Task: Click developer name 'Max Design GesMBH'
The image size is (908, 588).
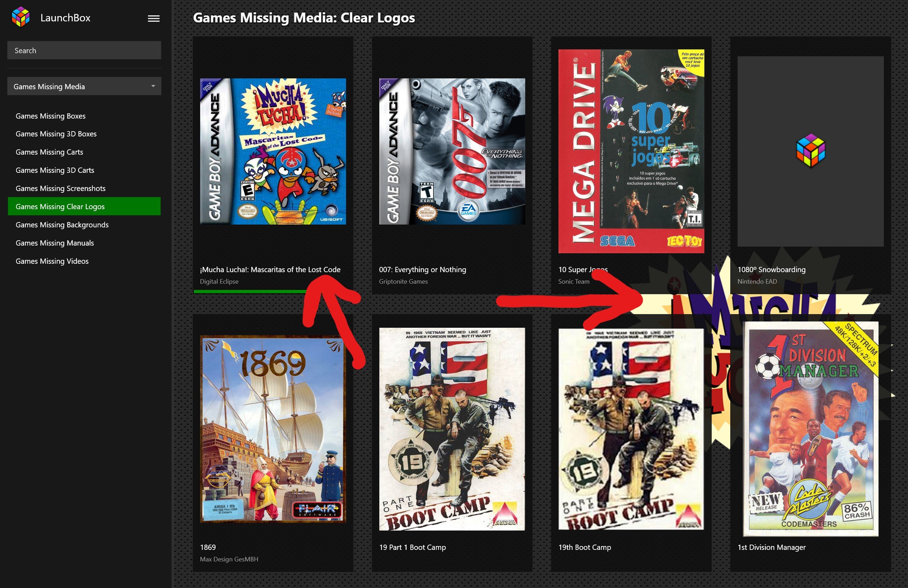Action: 229,559
